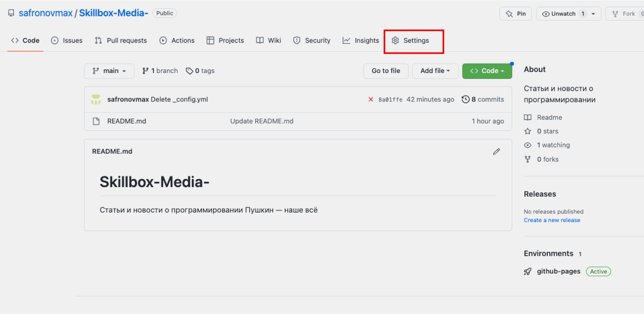644x314 pixels.
Task: Click the Unwatch button
Action: (563, 14)
